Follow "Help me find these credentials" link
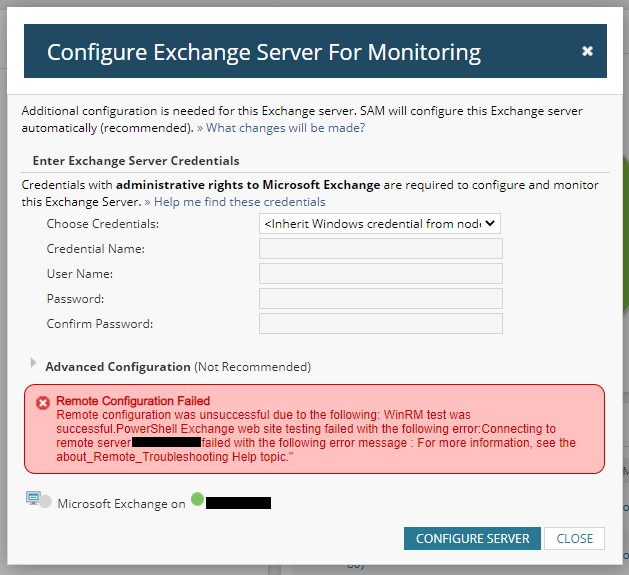This screenshot has width=629, height=575. click(235, 202)
